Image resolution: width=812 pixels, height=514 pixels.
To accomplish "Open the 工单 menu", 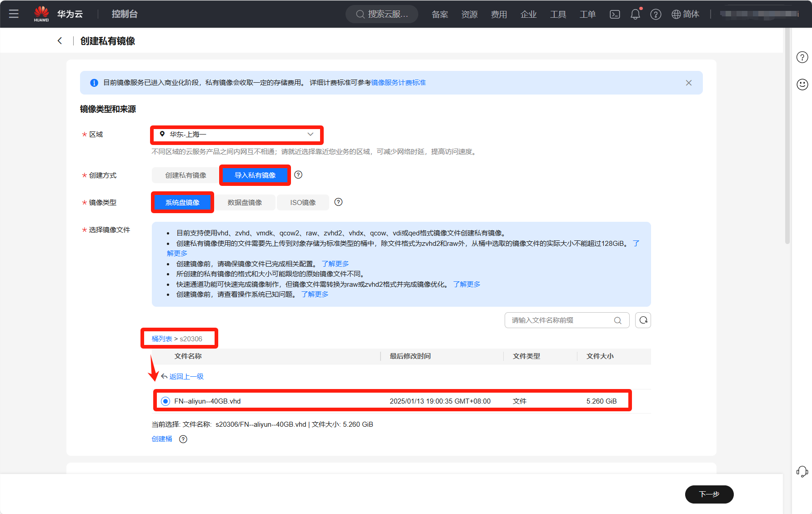I will (587, 14).
